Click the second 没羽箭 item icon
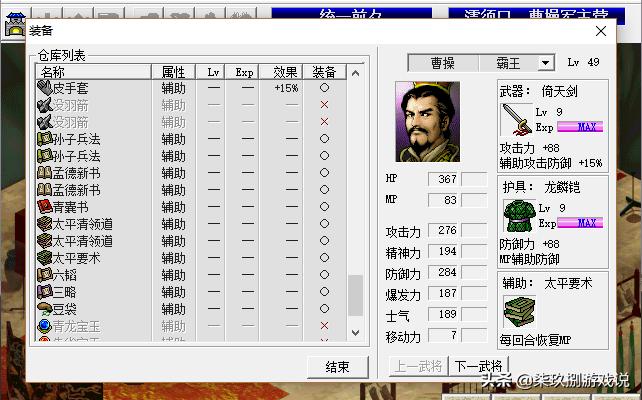Viewport: 642px width, 400px height. 44,122
